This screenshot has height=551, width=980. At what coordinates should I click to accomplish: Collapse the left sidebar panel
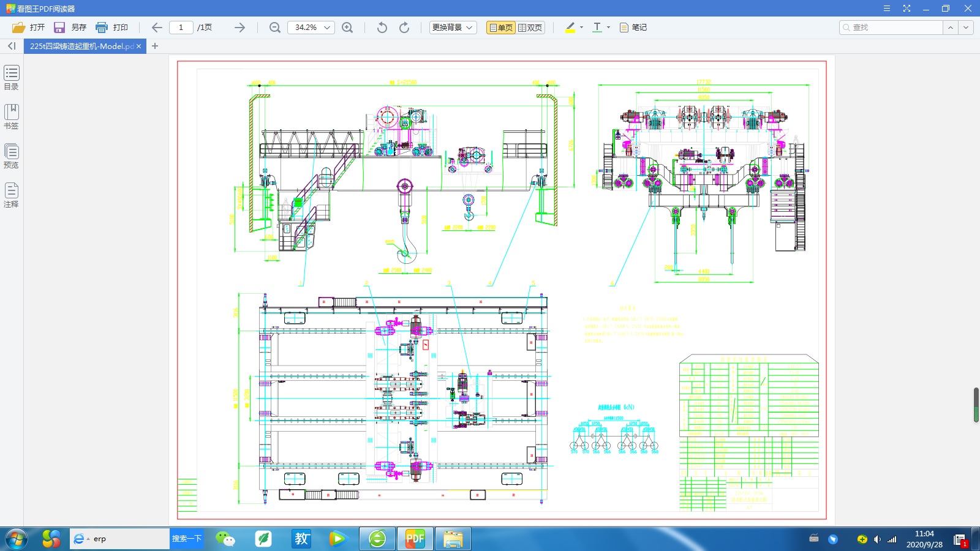click(x=12, y=46)
